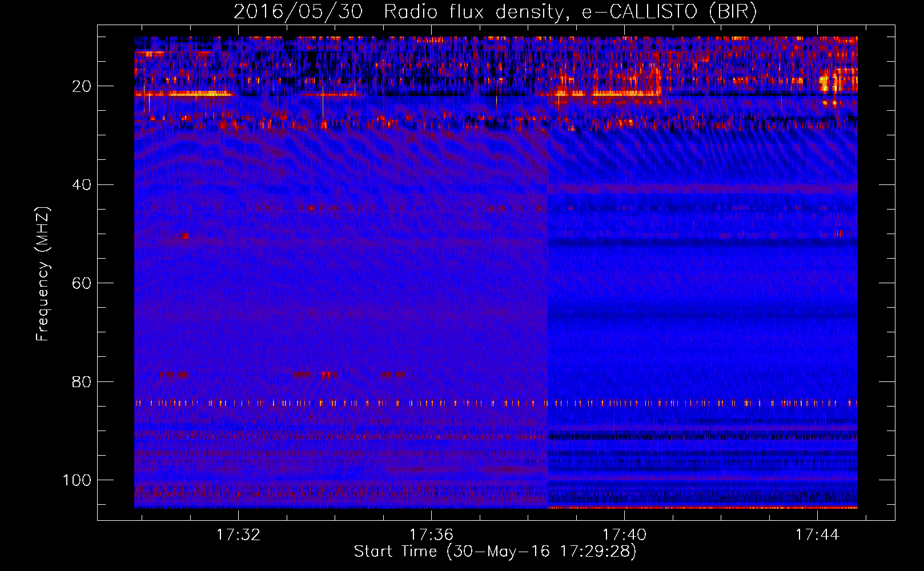
Task: Click the '17:40' time tick label
Action: tap(625, 534)
